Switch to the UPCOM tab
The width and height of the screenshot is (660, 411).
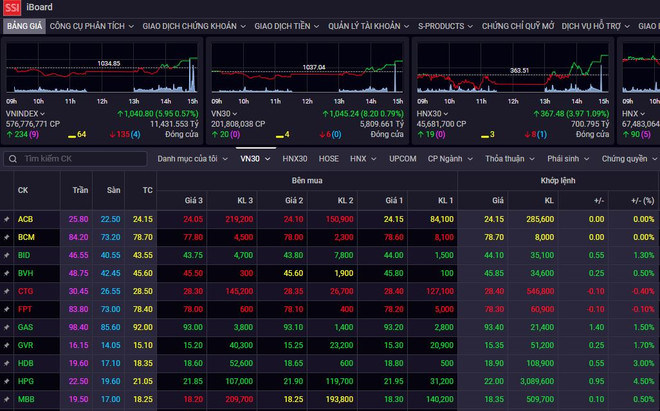[x=402, y=159]
